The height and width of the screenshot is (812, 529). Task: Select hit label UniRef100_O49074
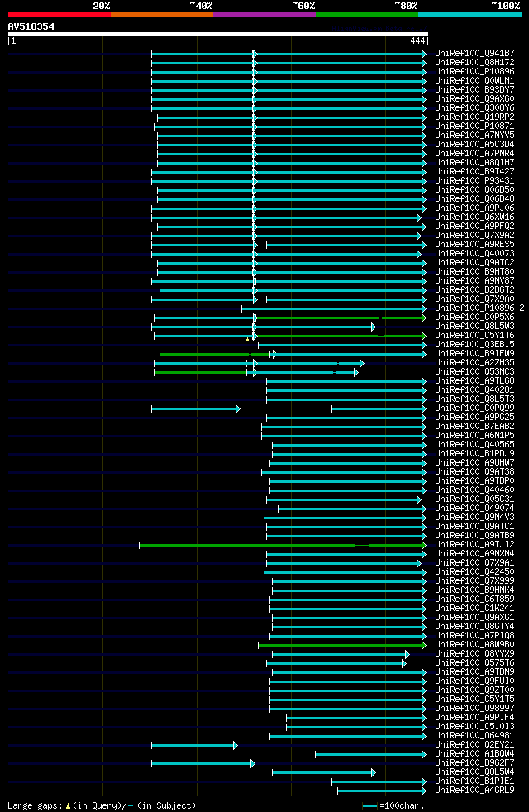[x=474, y=508]
